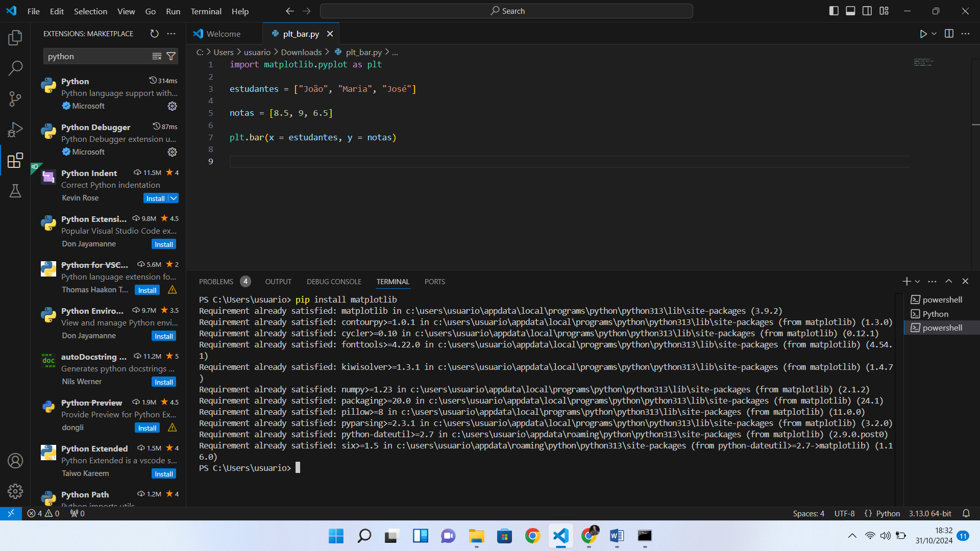Open Downloads folder breadcrumb
980x551 pixels.
[301, 52]
